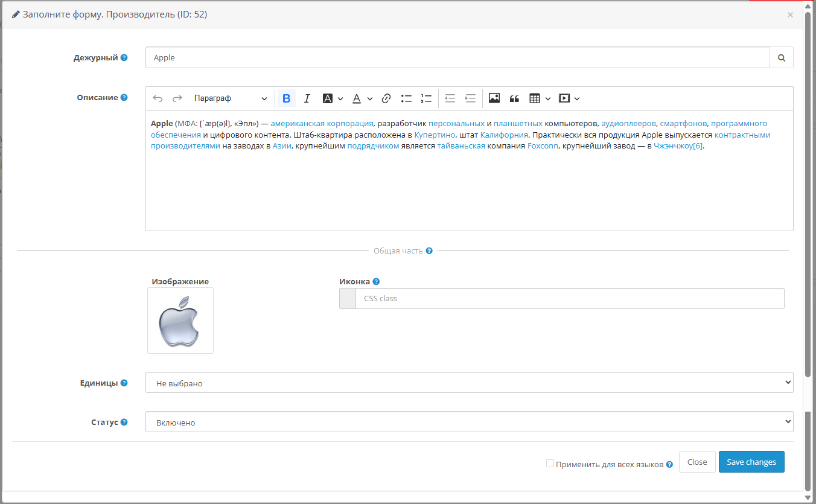
Task: Open the Калифорния link
Action: [504, 135]
